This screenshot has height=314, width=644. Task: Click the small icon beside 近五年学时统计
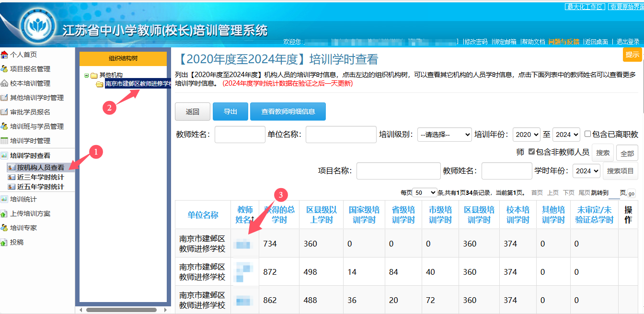click(x=12, y=187)
